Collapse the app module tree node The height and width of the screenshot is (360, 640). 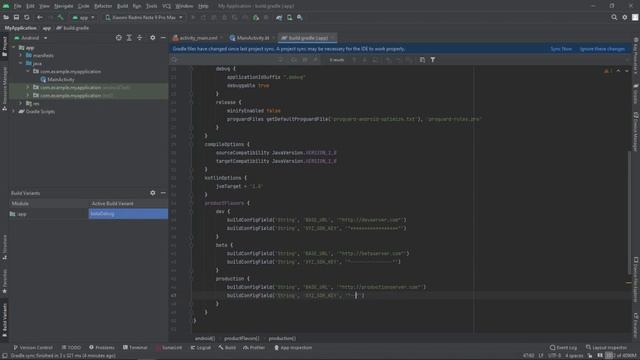14,48
